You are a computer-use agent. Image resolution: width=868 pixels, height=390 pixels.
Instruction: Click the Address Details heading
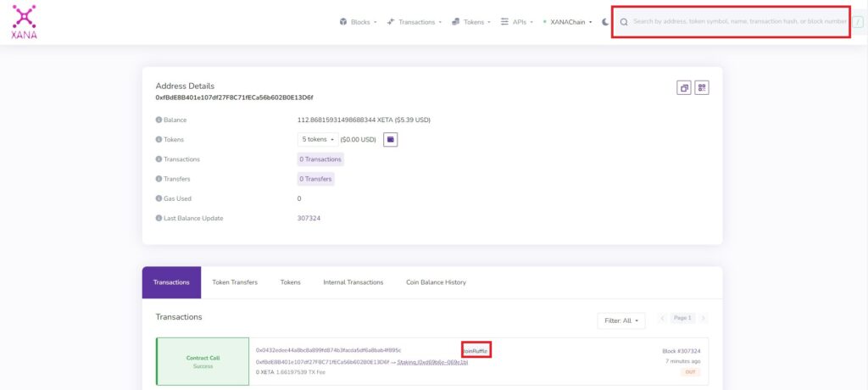point(185,86)
